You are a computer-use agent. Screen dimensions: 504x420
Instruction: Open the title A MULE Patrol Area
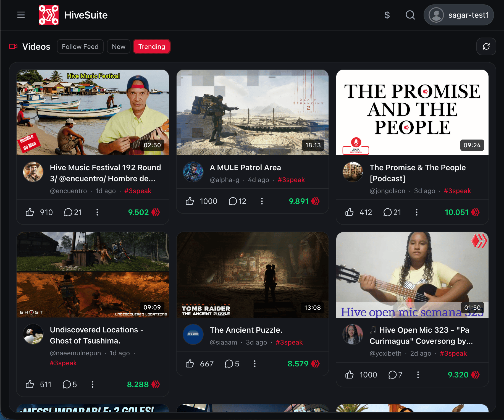pyautogui.click(x=245, y=167)
